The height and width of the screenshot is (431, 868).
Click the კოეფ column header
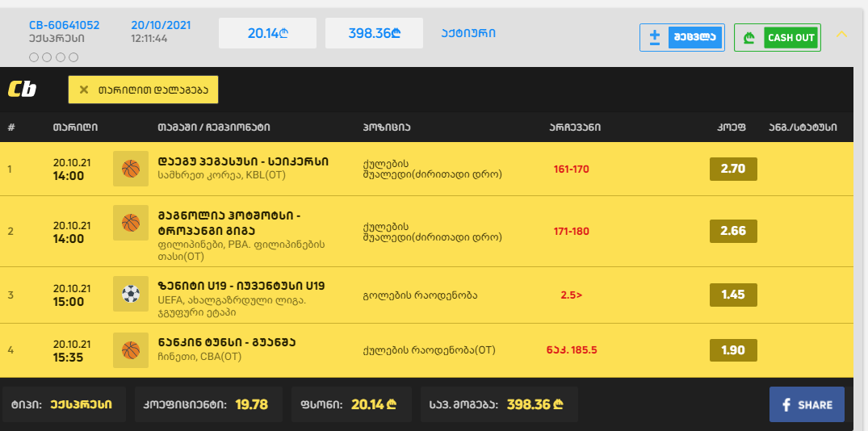click(732, 128)
